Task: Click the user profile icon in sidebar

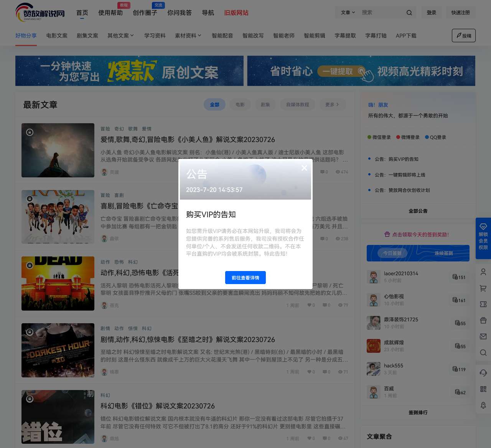Action: click(x=483, y=272)
